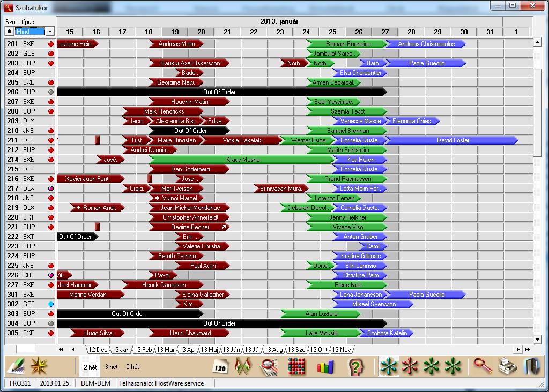
Task: Print using the printer icon
Action: 507,366
